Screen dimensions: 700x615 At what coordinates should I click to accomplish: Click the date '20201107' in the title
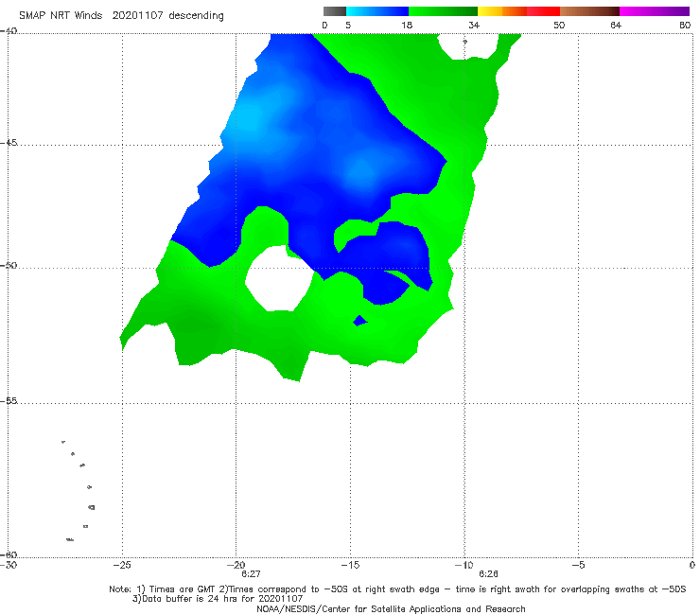tap(137, 15)
